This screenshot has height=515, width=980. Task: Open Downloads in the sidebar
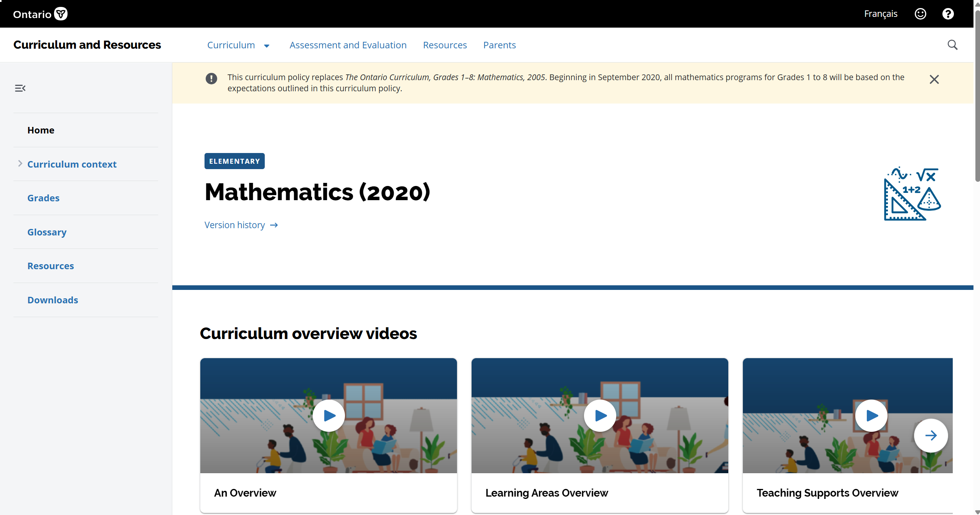coord(53,300)
